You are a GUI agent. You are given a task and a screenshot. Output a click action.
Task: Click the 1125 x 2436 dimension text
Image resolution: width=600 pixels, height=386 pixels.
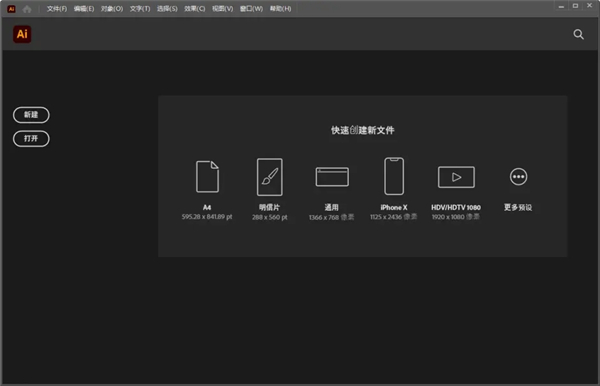(393, 217)
